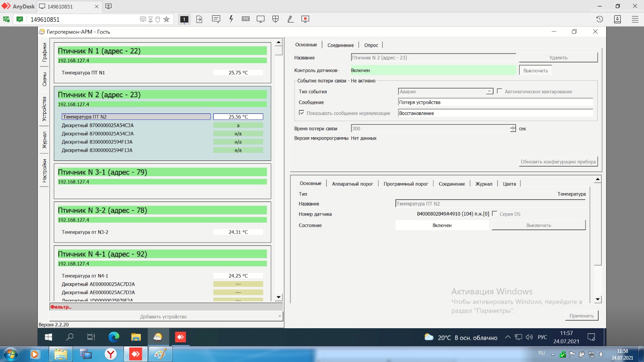Open File Explorer on remote taskbar
The width and height of the screenshot is (644, 362).
[136, 337]
